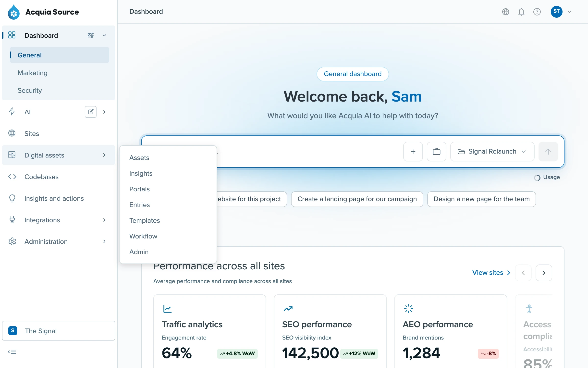Choose 'Create a landing page for our campaign' suggestion

(357, 199)
